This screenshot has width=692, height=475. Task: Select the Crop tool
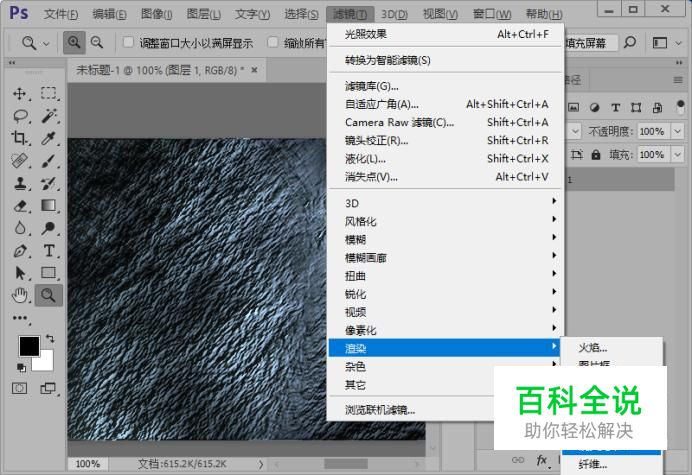pyautogui.click(x=19, y=138)
